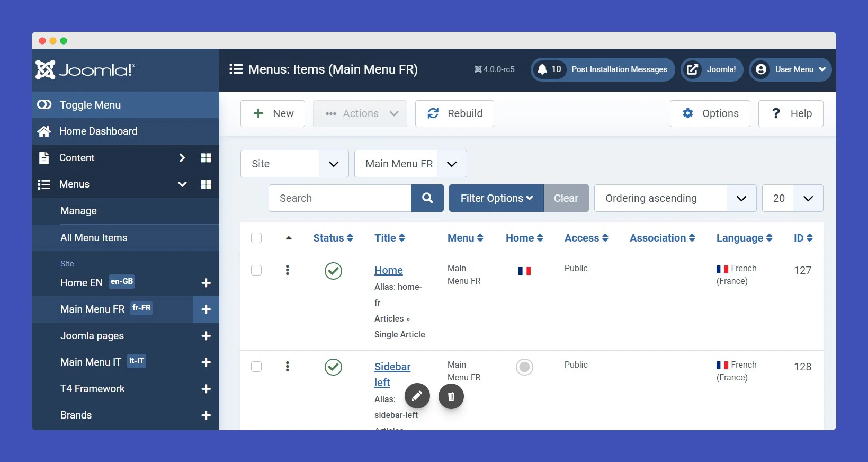Open Menus dashboard grid icon
Screen dimensions: 868x462
(x=206, y=184)
